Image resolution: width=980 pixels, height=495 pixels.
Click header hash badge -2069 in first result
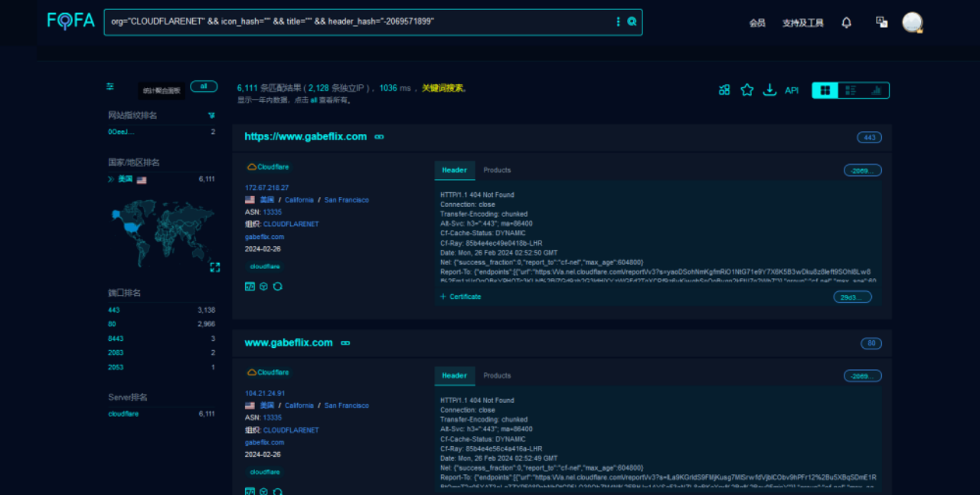(863, 171)
